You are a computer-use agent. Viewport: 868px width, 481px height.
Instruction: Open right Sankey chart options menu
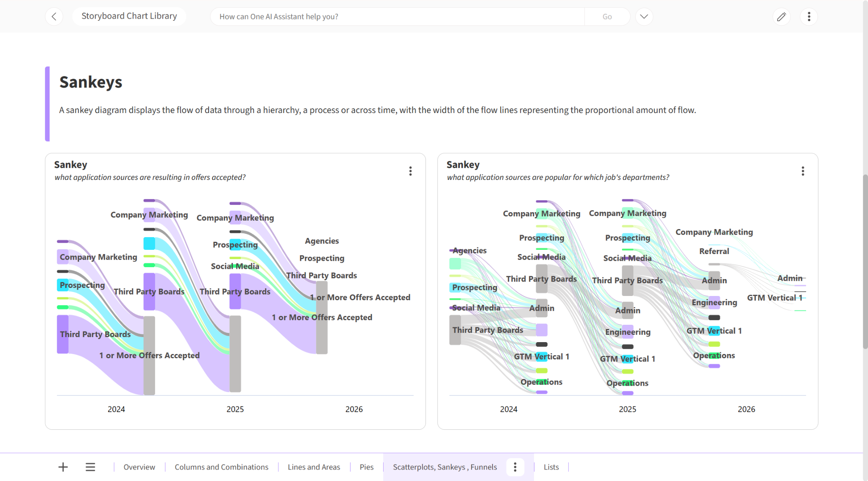803,171
